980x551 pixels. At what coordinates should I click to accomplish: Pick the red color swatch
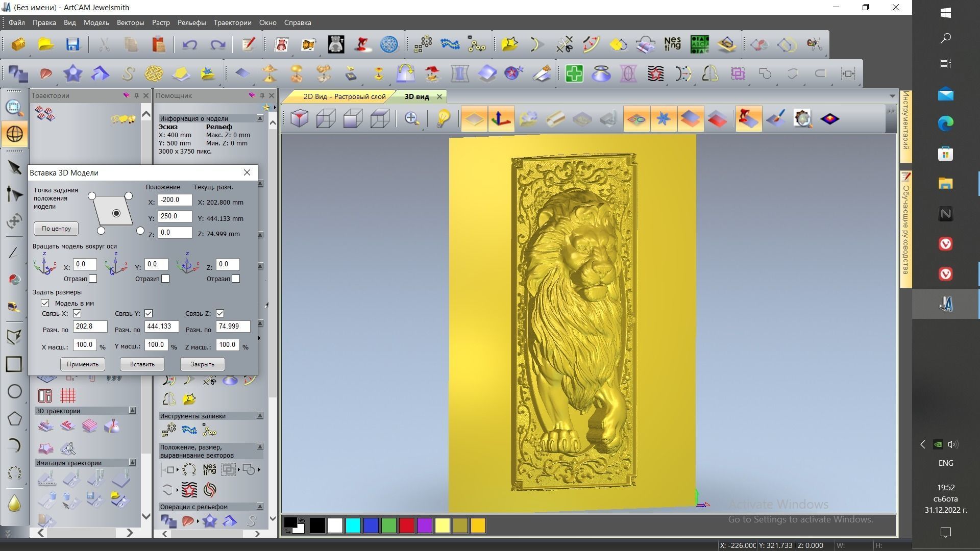(406, 525)
